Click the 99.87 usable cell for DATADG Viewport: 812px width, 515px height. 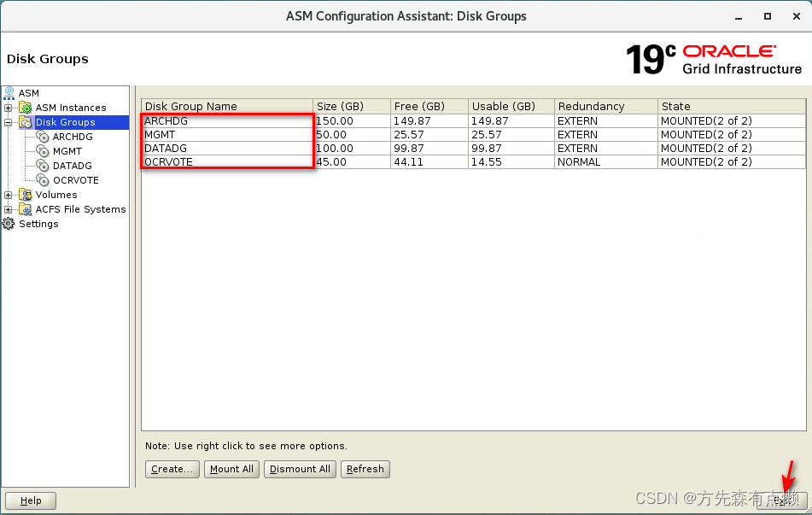pos(511,148)
